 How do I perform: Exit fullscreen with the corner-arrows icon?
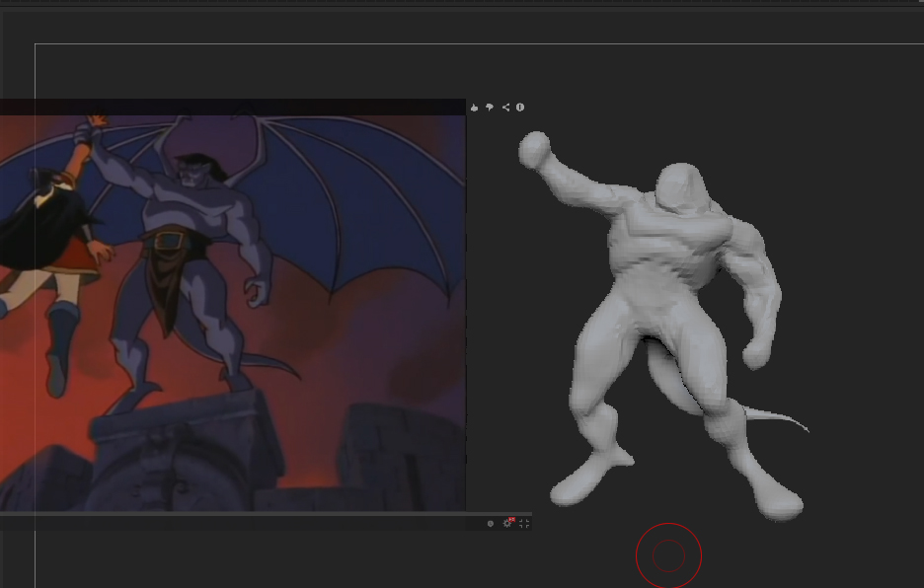524,524
